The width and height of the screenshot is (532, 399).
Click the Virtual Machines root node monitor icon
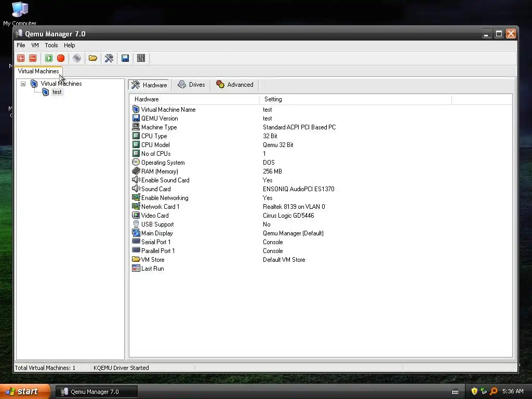point(34,84)
